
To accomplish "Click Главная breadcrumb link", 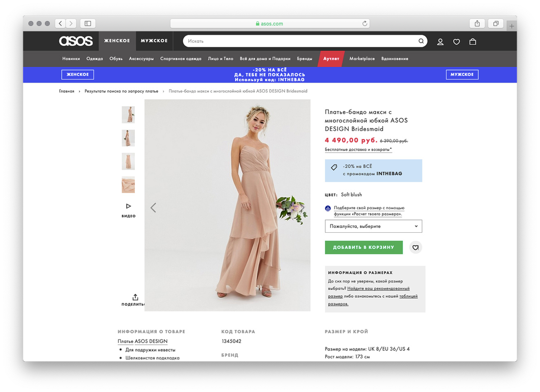I will click(x=67, y=91).
